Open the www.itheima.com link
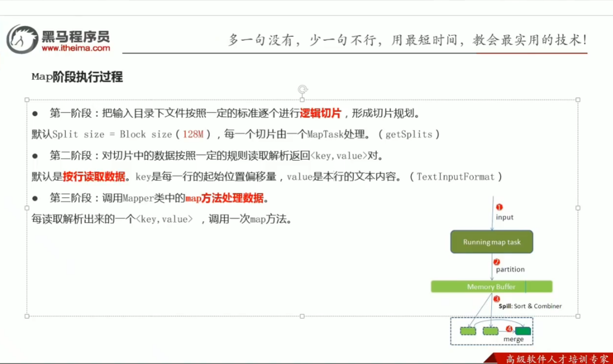Image resolution: width=613 pixels, height=364 pixels. (76, 48)
